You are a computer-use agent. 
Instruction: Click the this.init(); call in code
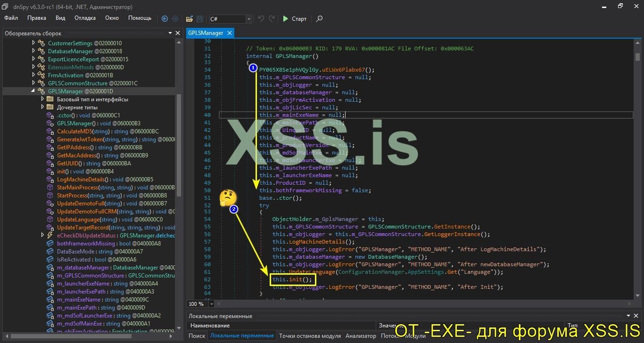point(292,279)
